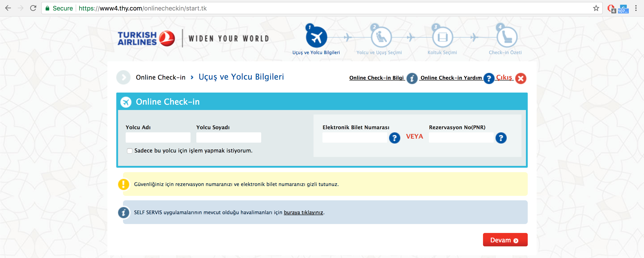Click the Turkish Airlines logo

pyautogui.click(x=146, y=38)
